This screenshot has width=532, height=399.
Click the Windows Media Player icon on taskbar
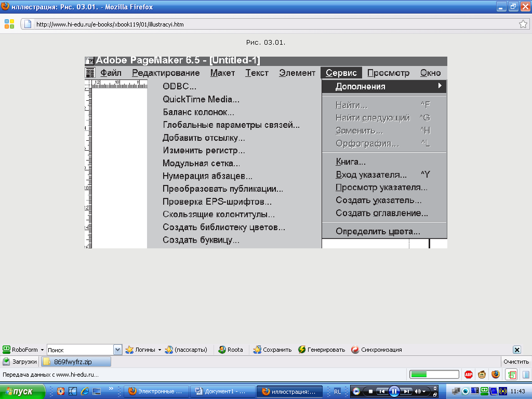click(356, 392)
